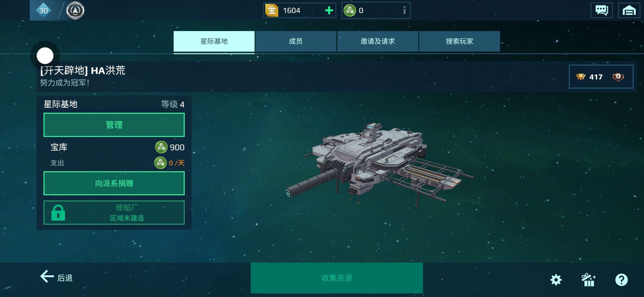Show resource info via the i icon
The image size is (644, 297).
click(404, 10)
